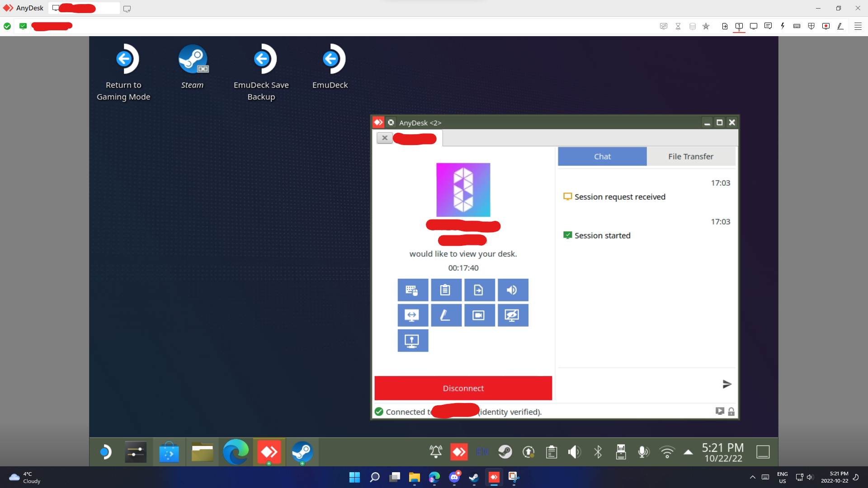Screen dimensions: 868x488
Task: Toggle sound transmission permission button
Action: click(513, 290)
